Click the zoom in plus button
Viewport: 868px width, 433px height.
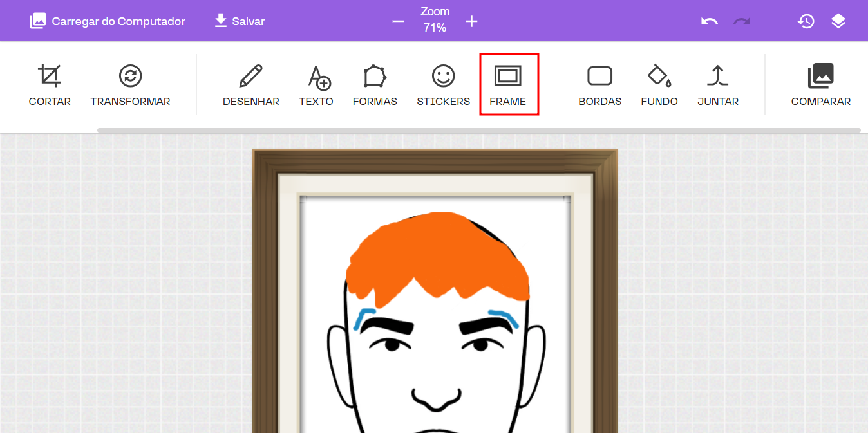(471, 21)
